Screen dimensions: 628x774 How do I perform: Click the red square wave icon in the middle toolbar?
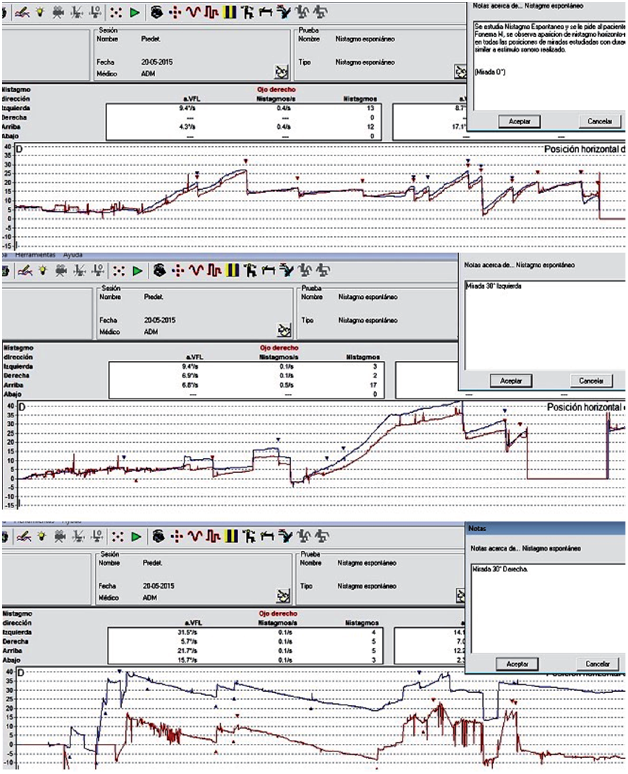click(212, 269)
